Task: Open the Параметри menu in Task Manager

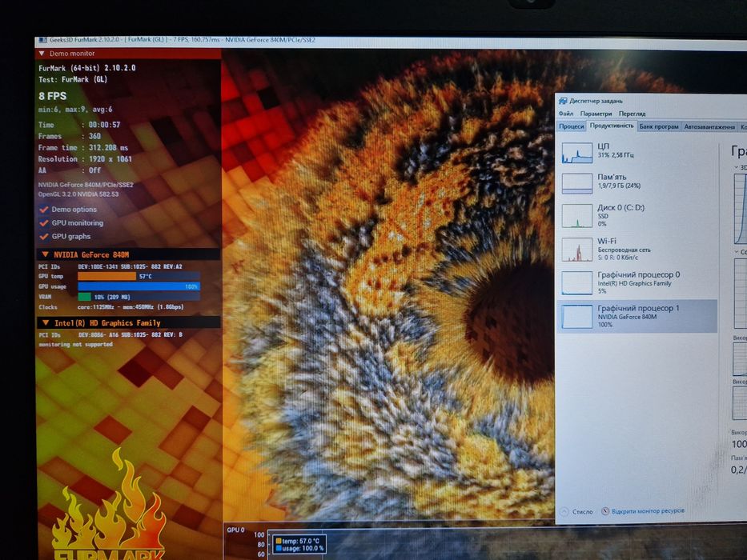Action: click(596, 114)
